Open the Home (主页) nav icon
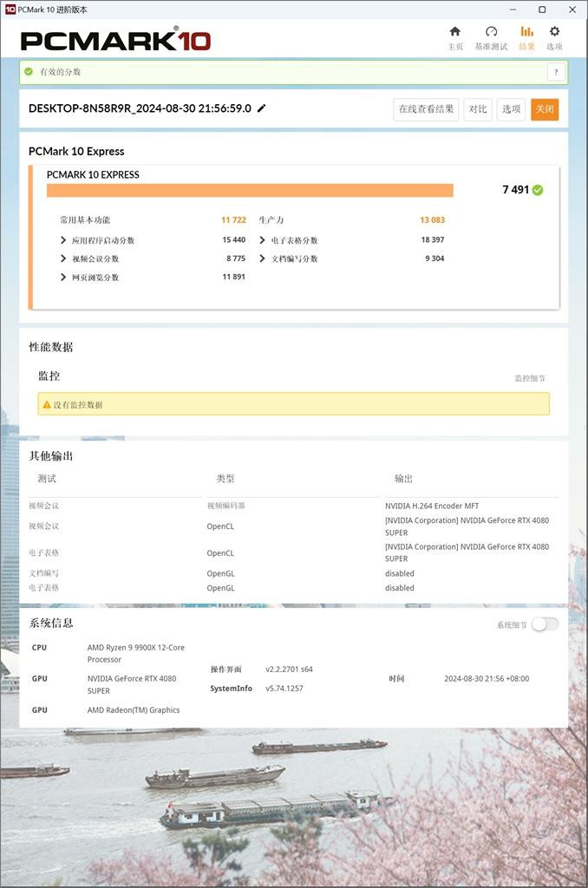 455,32
